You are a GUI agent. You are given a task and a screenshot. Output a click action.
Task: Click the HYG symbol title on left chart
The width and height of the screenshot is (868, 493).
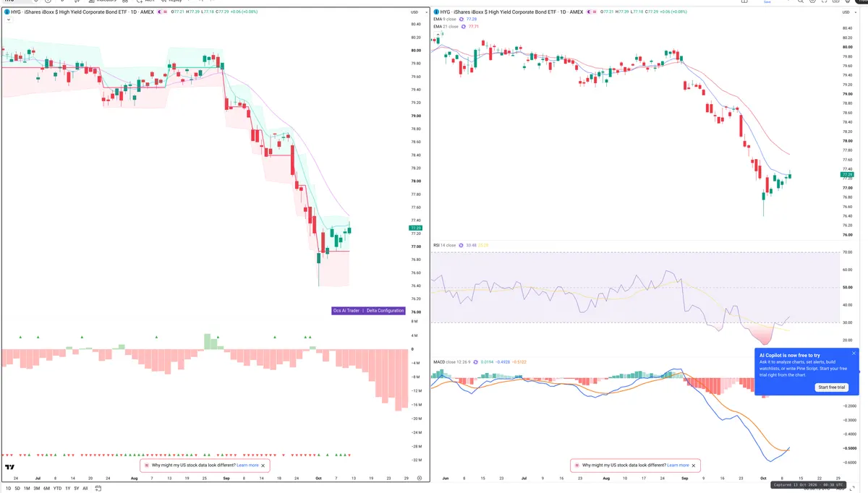[x=82, y=12]
